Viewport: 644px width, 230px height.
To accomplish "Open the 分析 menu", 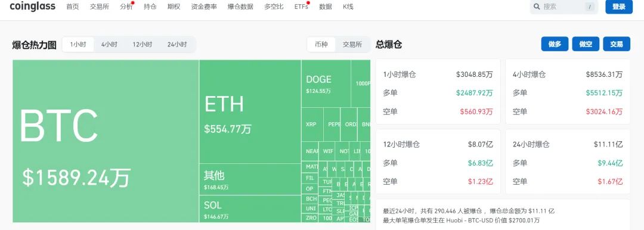I will [126, 7].
